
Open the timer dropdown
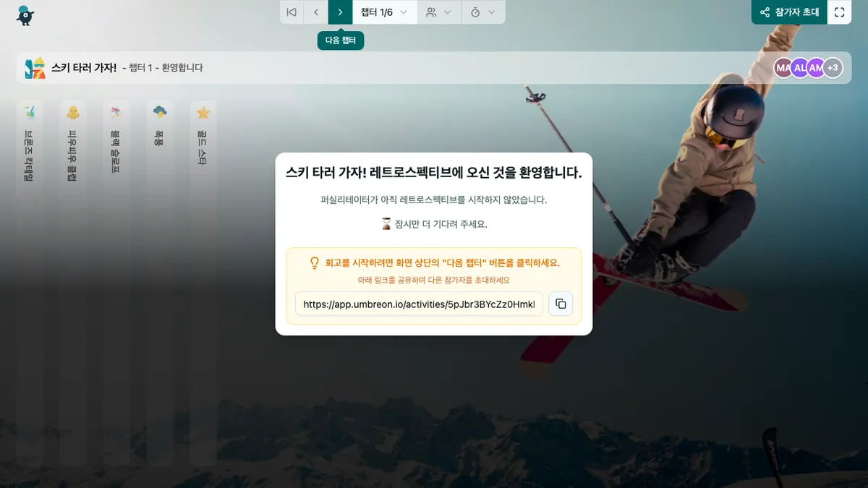(482, 12)
